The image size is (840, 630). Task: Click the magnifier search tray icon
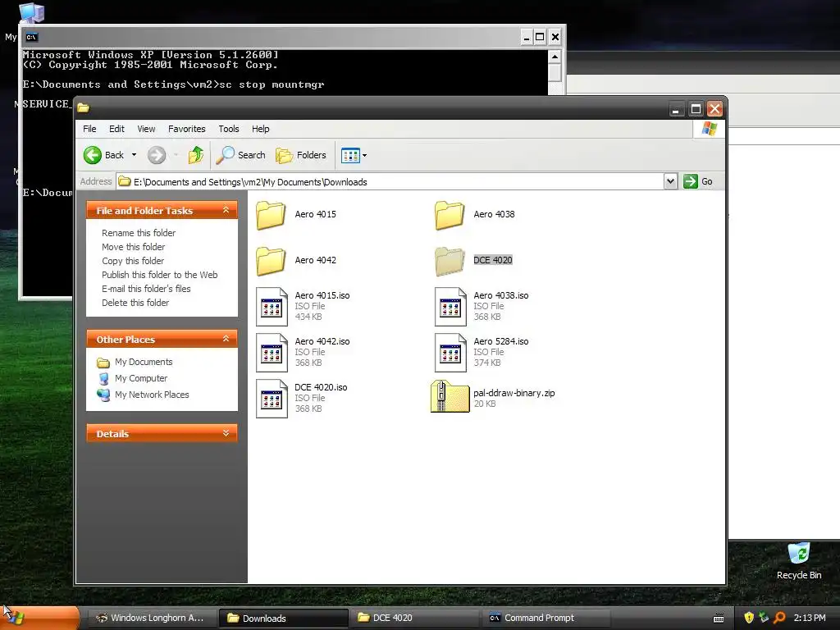[x=779, y=618]
